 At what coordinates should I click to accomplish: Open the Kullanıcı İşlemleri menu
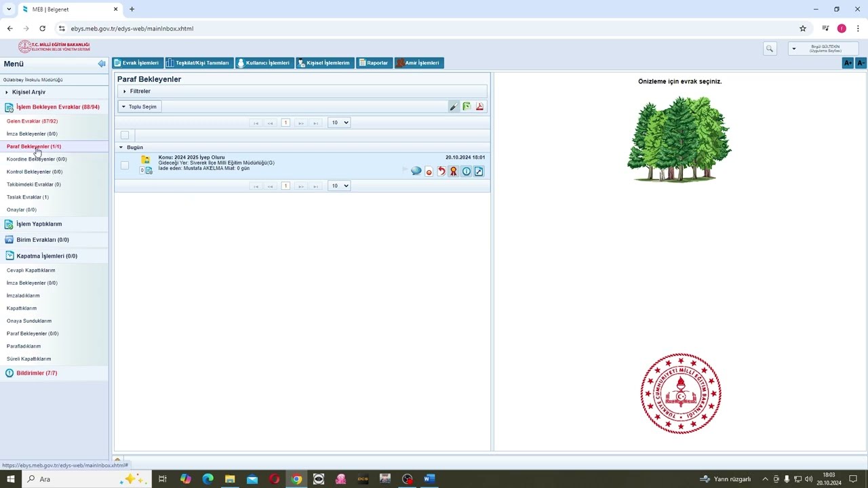click(264, 63)
